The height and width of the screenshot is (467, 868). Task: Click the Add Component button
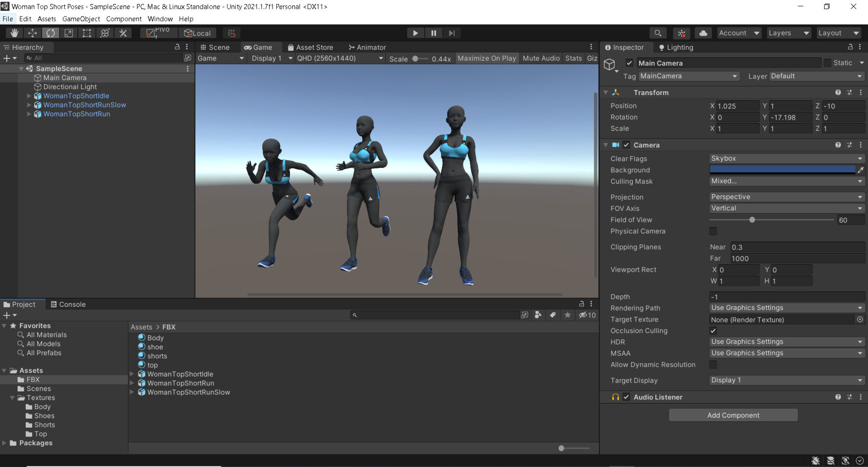(732, 415)
